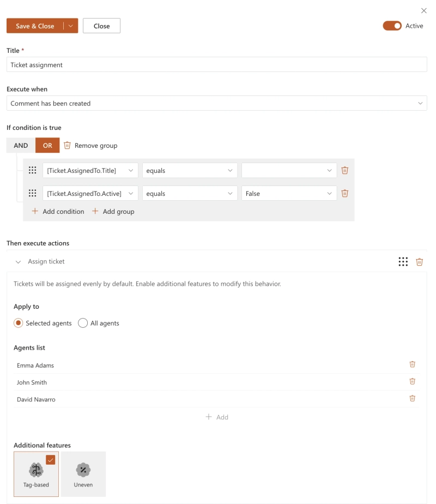The width and height of the screenshot is (436, 504).
Task: Click the Tag-based scales icon
Action: click(36, 470)
